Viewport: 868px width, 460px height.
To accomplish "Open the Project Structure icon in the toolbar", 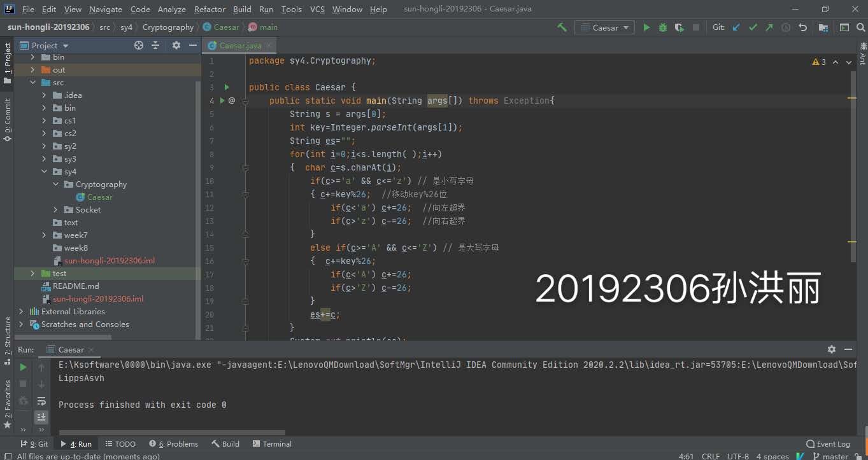I will (x=823, y=27).
